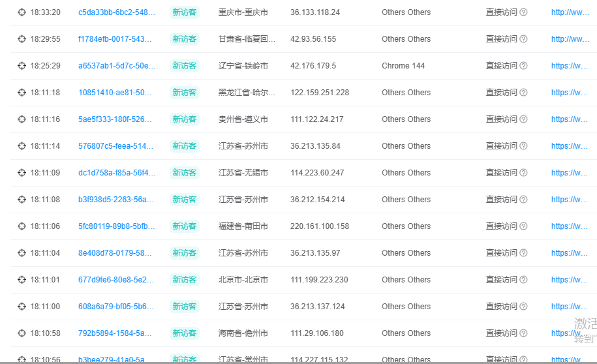The height and width of the screenshot is (364, 597).
Task: Click the region 江苏省-无锡市
Action: [x=243, y=172]
